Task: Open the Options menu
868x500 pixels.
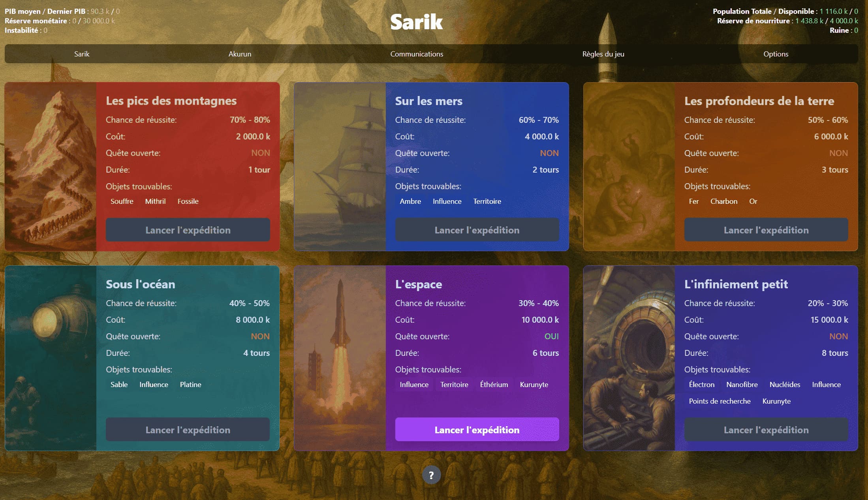Action: click(776, 54)
